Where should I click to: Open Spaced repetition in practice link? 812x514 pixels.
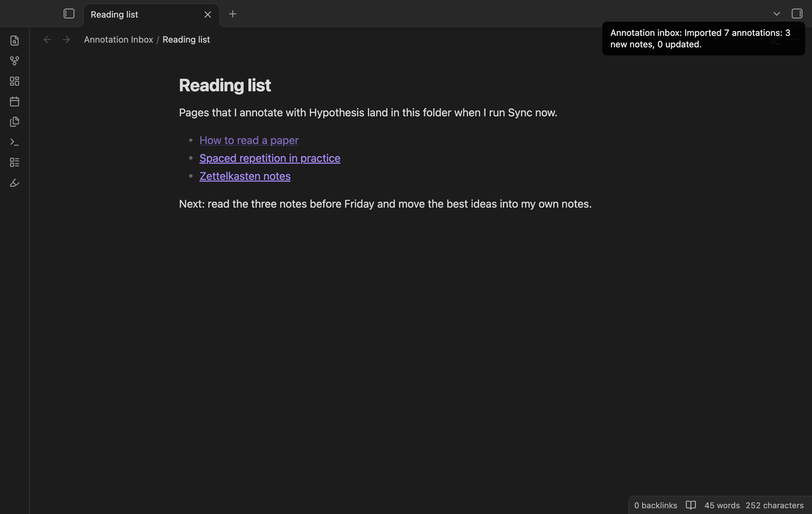pyautogui.click(x=270, y=158)
